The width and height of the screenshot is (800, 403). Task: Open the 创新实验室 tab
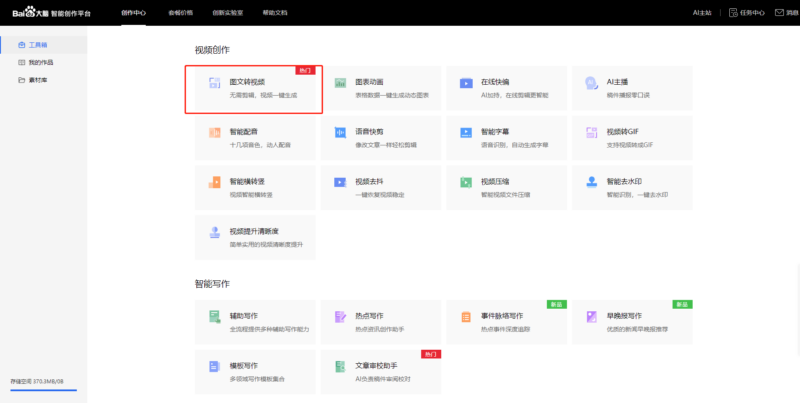228,13
